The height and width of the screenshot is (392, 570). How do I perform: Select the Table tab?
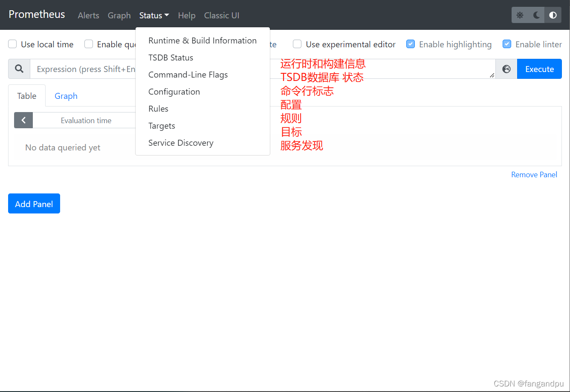click(26, 96)
